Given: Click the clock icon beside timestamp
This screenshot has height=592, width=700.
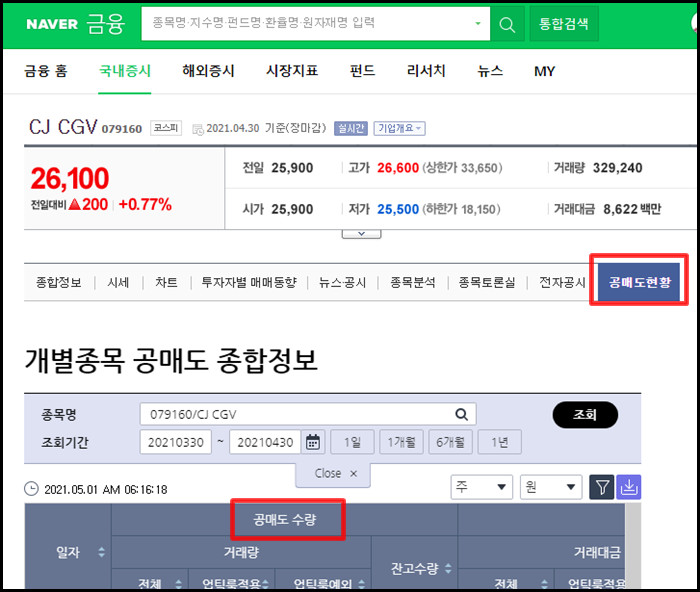Looking at the screenshot, I should pyautogui.click(x=31, y=489).
